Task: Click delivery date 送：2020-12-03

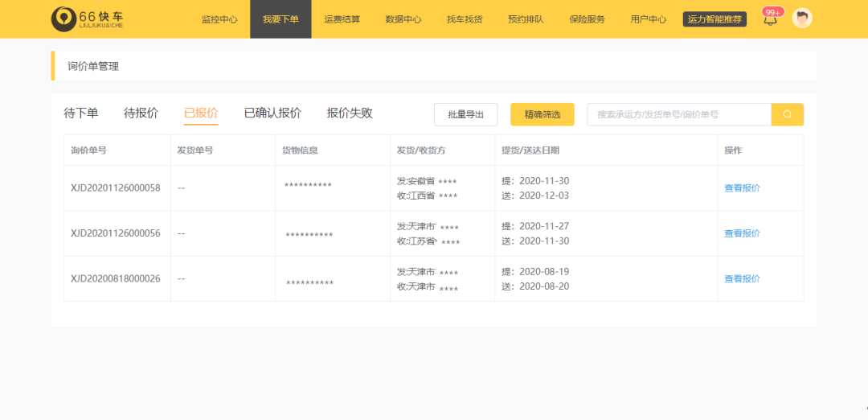Action: pos(535,196)
